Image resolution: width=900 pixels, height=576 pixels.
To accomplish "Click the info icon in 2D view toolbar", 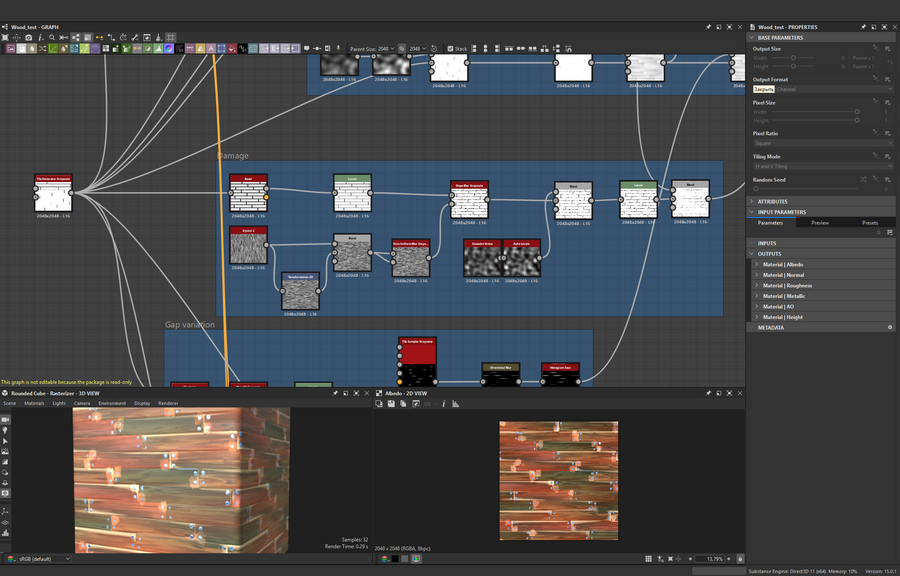I will 443,403.
